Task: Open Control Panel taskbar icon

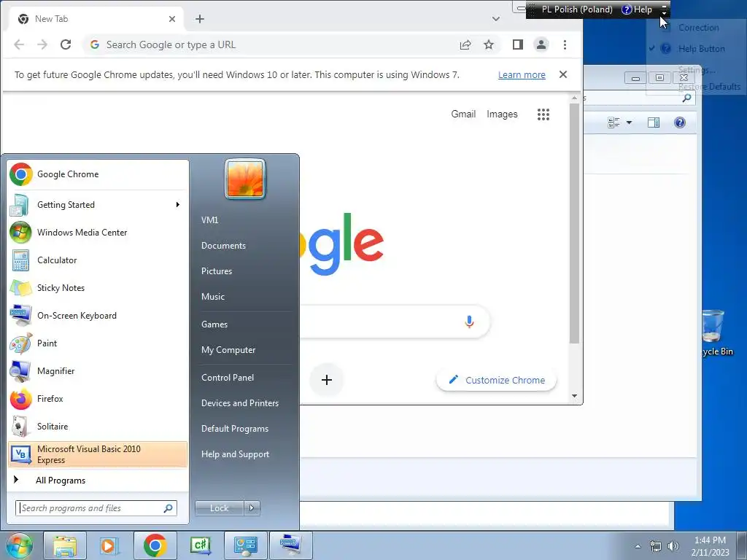Action: click(x=245, y=545)
